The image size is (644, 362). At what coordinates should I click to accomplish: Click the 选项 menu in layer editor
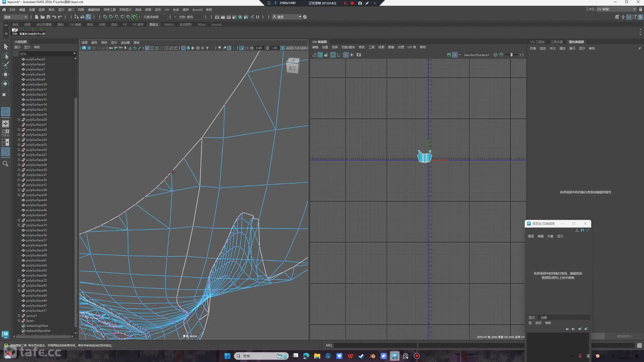pos(538,323)
